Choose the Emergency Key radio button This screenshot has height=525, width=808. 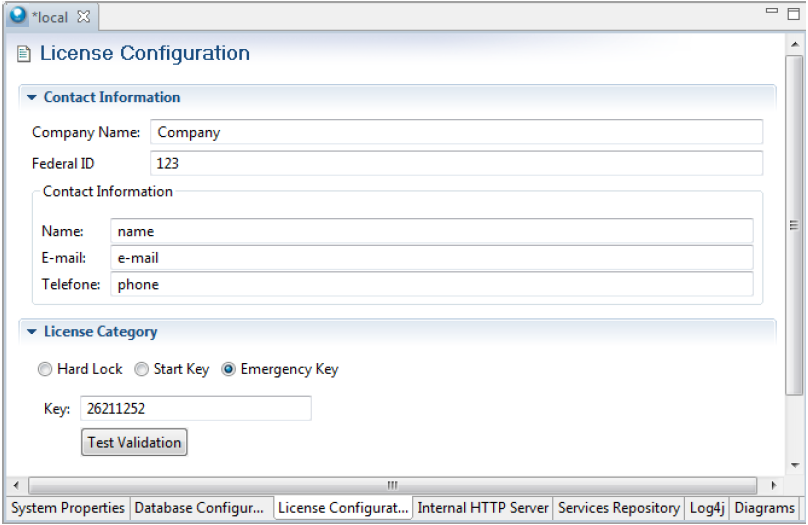click(228, 370)
